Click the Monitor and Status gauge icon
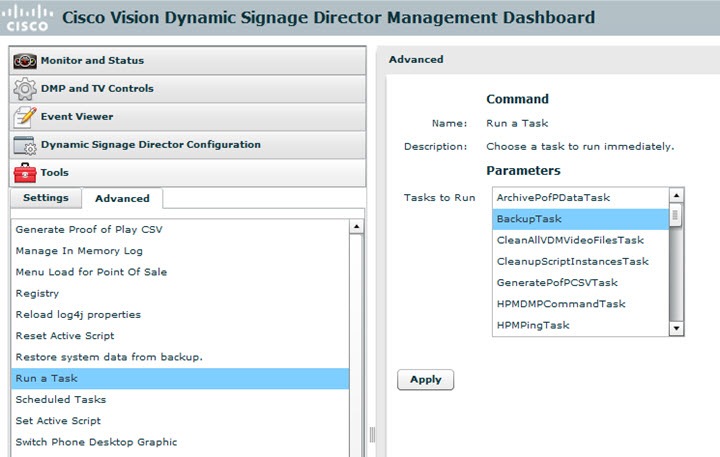The image size is (720, 457). (x=25, y=61)
